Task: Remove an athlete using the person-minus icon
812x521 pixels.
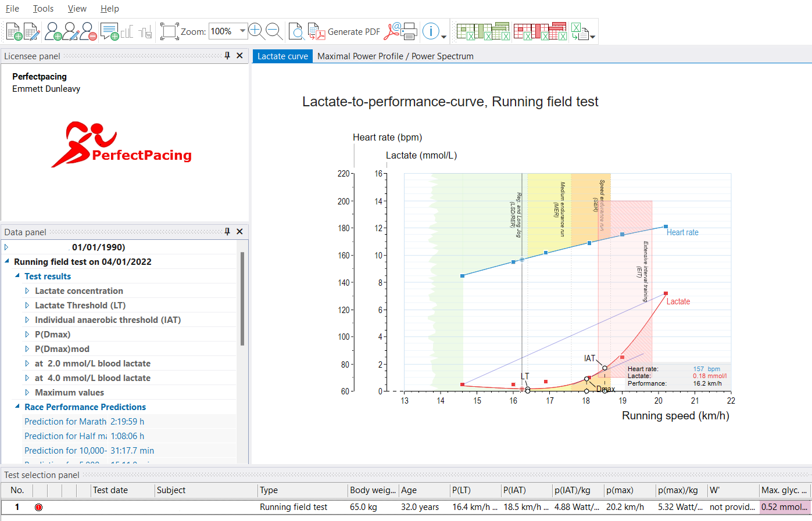Action: pyautogui.click(x=87, y=31)
